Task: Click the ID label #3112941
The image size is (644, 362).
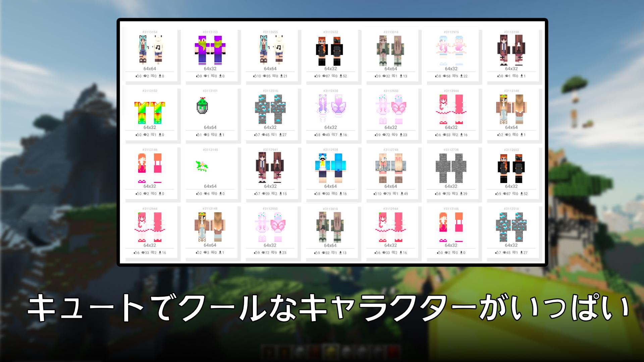Action: (x=270, y=150)
